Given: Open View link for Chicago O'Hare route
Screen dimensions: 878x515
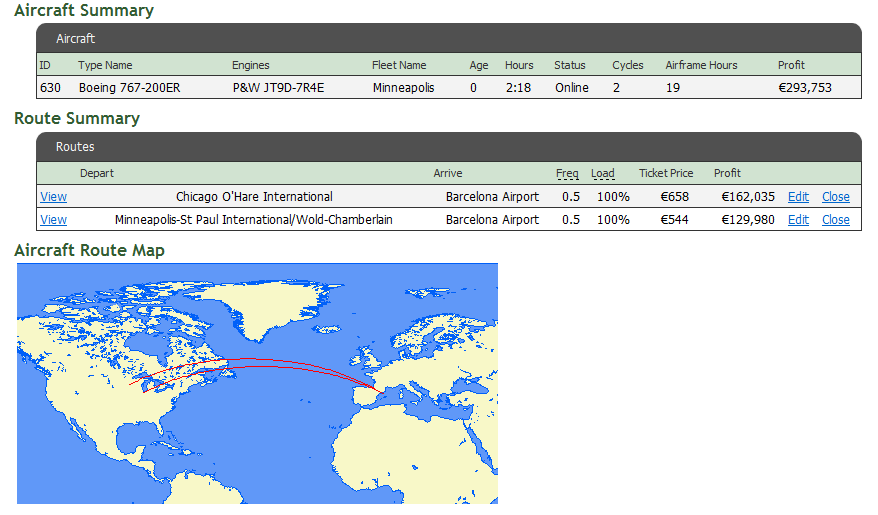Looking at the screenshot, I should pyautogui.click(x=53, y=197).
